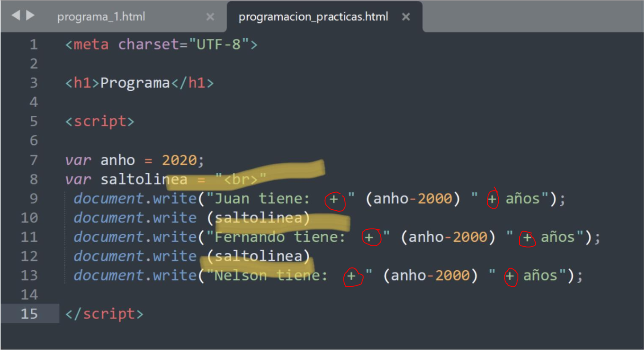Image resolution: width=644 pixels, height=350 pixels.
Task: Place cursor on años text in line 13
Action: [540, 275]
